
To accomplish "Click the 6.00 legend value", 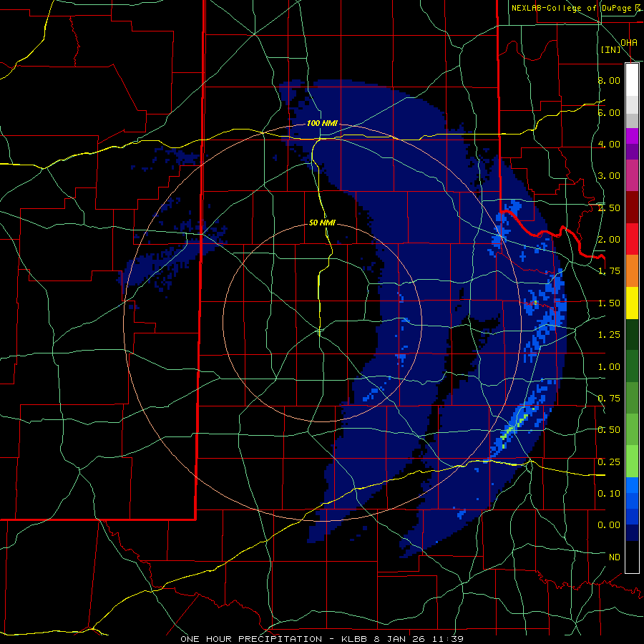I will point(609,112).
